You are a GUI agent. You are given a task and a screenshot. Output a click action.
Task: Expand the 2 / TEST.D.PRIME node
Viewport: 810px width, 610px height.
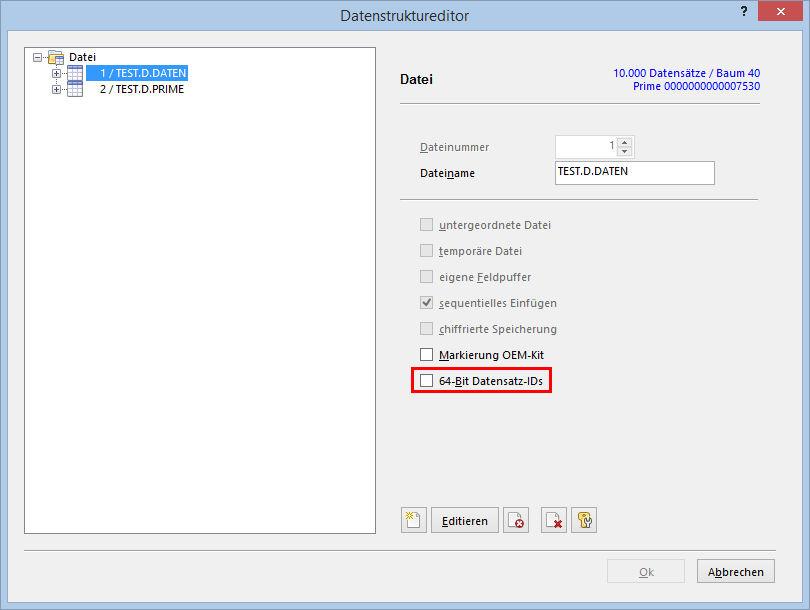[x=57, y=89]
